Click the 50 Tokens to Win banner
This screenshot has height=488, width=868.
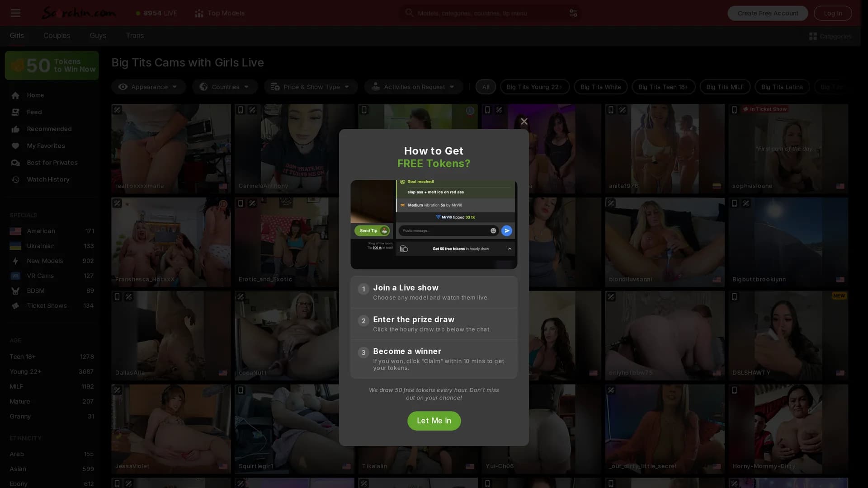click(52, 66)
